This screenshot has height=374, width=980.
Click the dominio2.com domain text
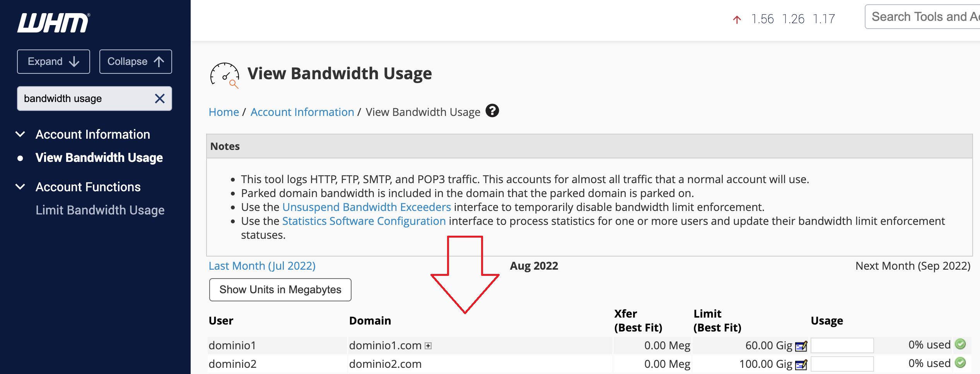coord(385,364)
